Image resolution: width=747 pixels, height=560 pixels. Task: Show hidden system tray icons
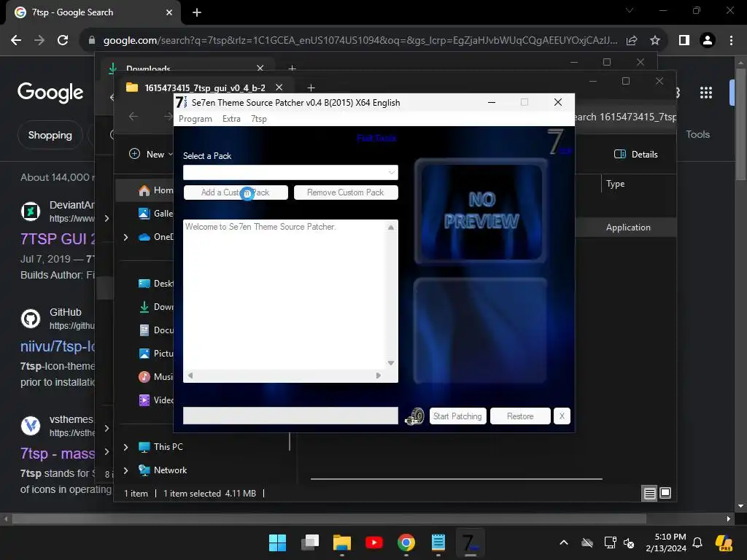(x=564, y=542)
